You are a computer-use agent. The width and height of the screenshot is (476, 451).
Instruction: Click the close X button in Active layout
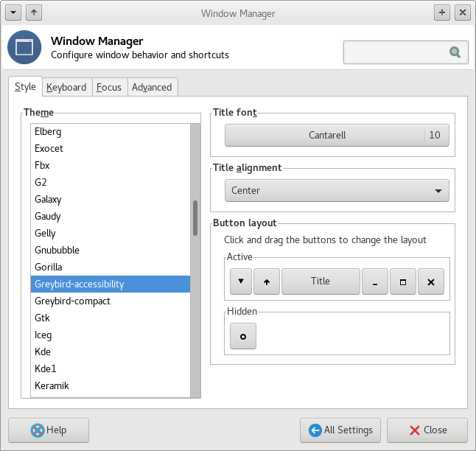tap(431, 282)
